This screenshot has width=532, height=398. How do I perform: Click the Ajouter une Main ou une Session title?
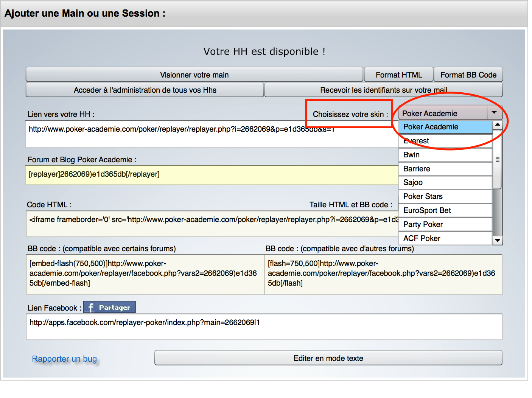tap(85, 13)
